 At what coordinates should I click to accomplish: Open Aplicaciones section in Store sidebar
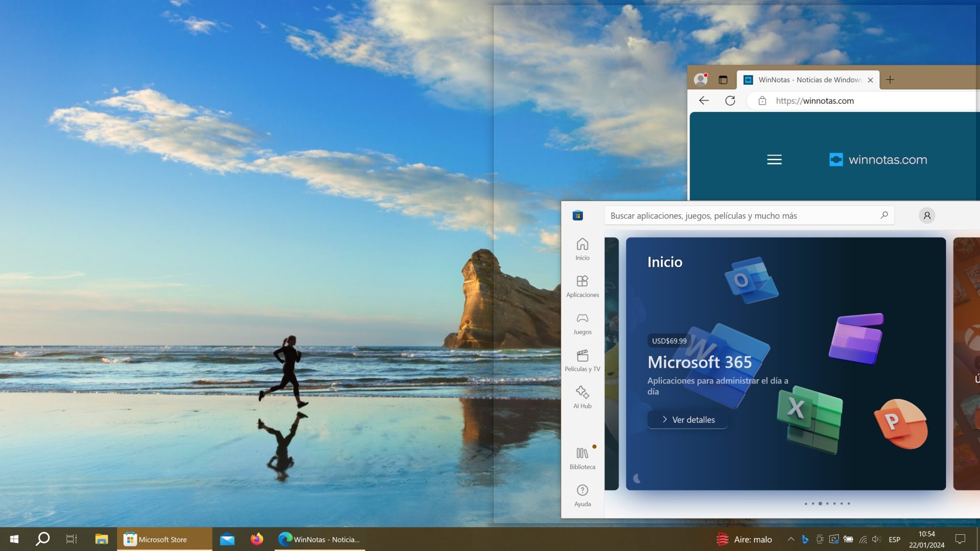582,286
